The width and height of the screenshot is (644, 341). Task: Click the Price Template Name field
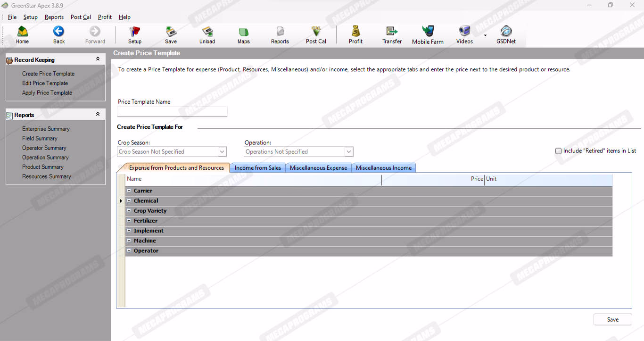click(x=172, y=111)
